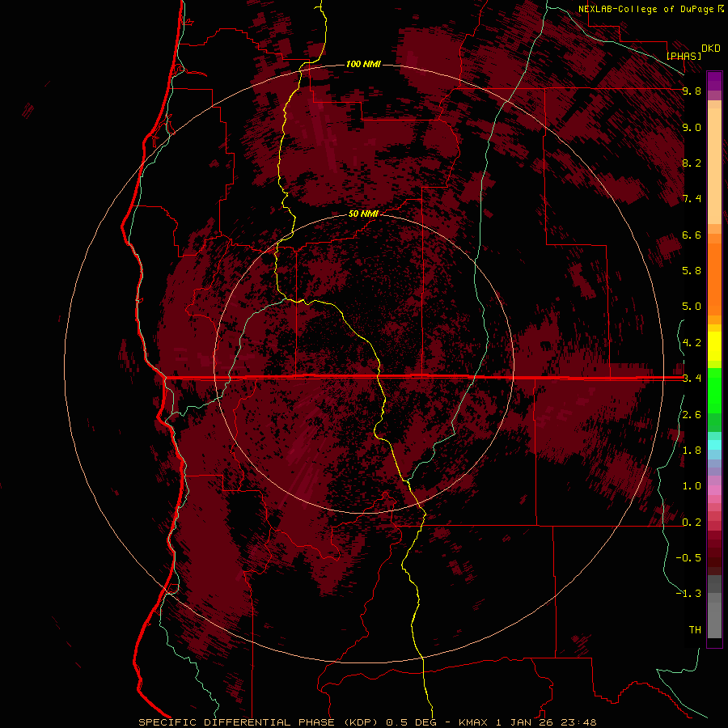Click the NEXLAB-College of DuPage label

coord(647,9)
